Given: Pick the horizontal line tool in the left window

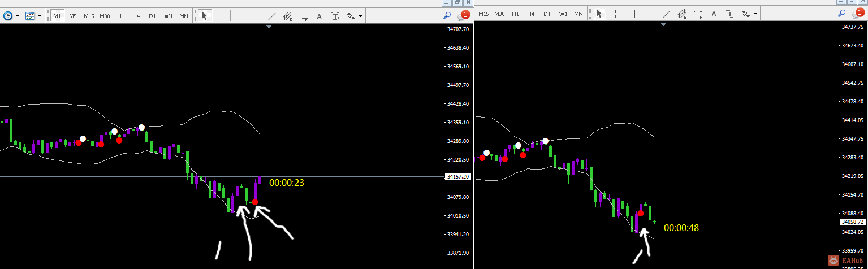Looking at the screenshot, I should [256, 16].
